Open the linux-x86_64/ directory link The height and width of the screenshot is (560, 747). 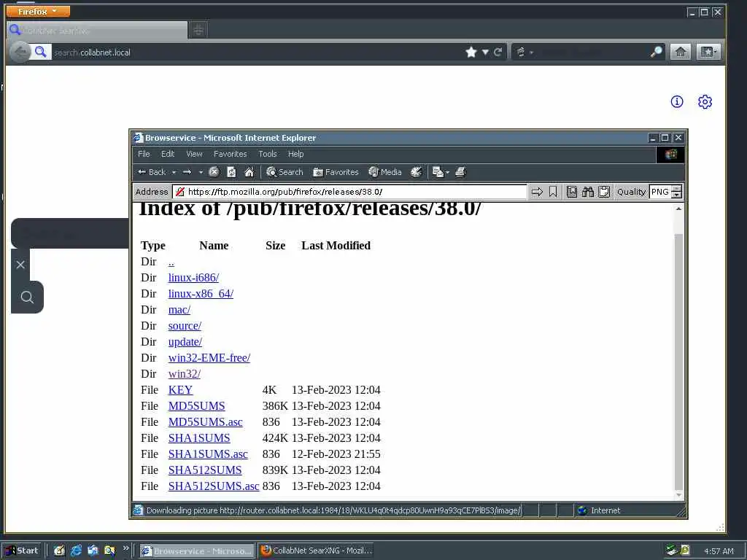tap(201, 294)
